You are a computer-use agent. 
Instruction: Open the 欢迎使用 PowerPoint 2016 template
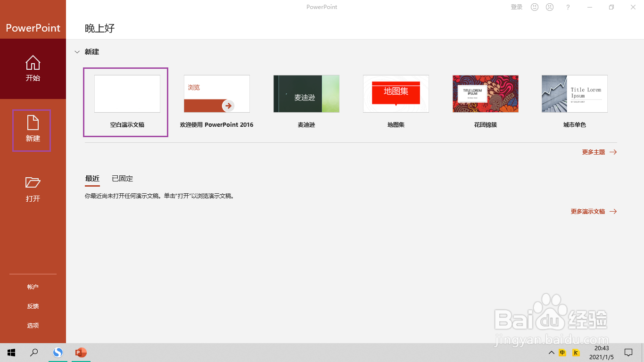pos(217,101)
